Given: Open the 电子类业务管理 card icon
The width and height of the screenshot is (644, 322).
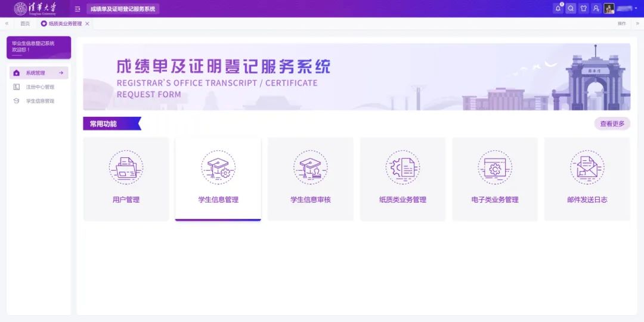Looking at the screenshot, I should click(494, 168).
